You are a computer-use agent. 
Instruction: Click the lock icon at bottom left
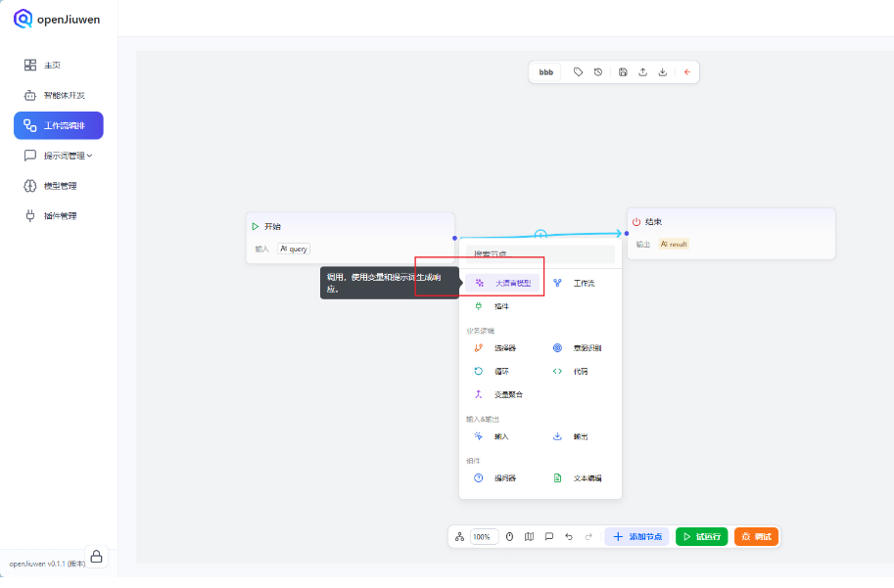tap(96, 556)
